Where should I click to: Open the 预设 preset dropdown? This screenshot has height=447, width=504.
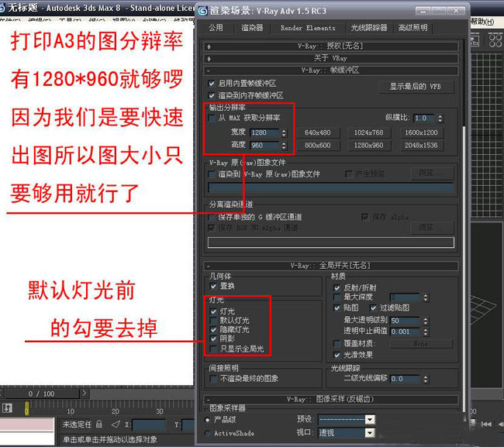point(370,420)
